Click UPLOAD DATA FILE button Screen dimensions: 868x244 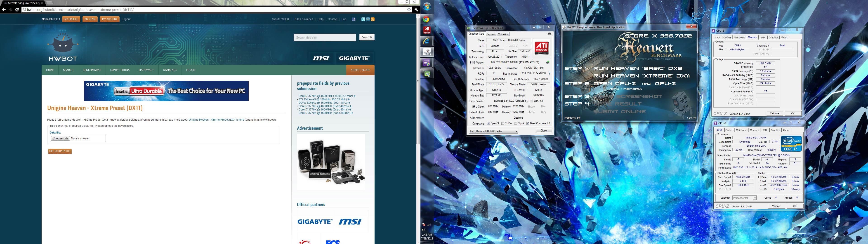pyautogui.click(x=60, y=151)
